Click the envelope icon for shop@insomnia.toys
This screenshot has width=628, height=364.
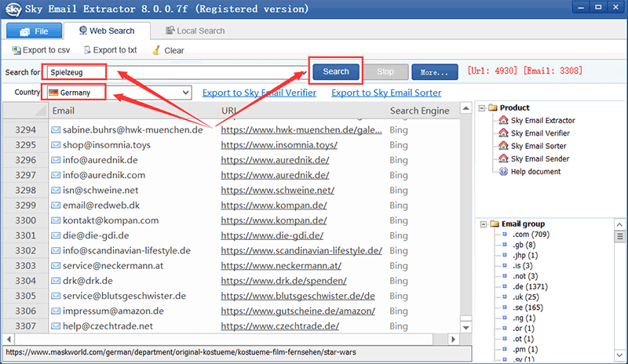tap(56, 145)
